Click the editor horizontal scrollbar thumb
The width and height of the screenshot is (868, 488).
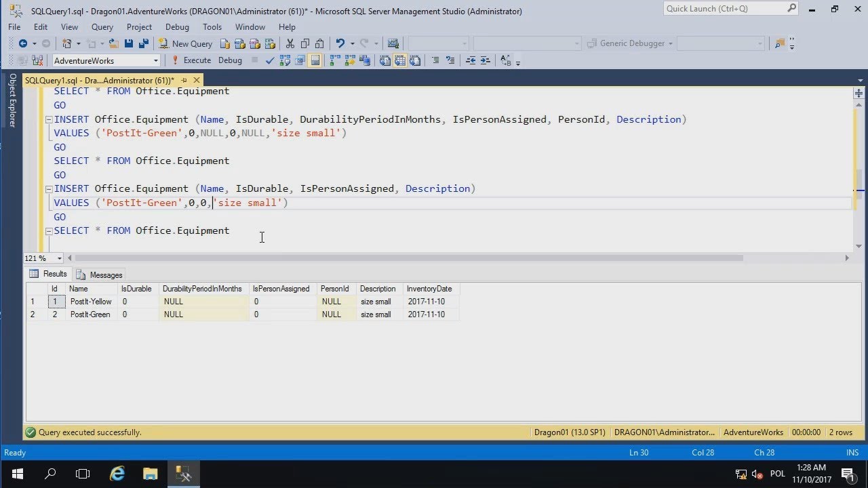click(409, 258)
